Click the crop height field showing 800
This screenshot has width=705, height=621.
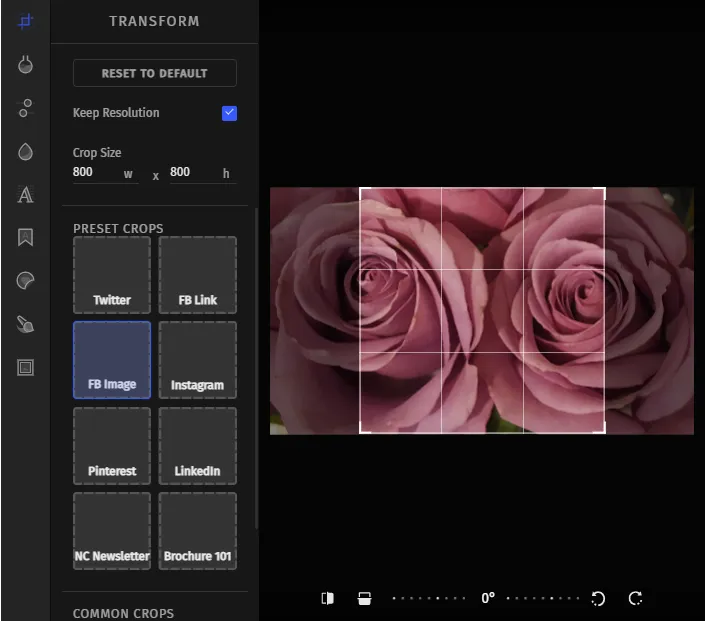click(203, 173)
